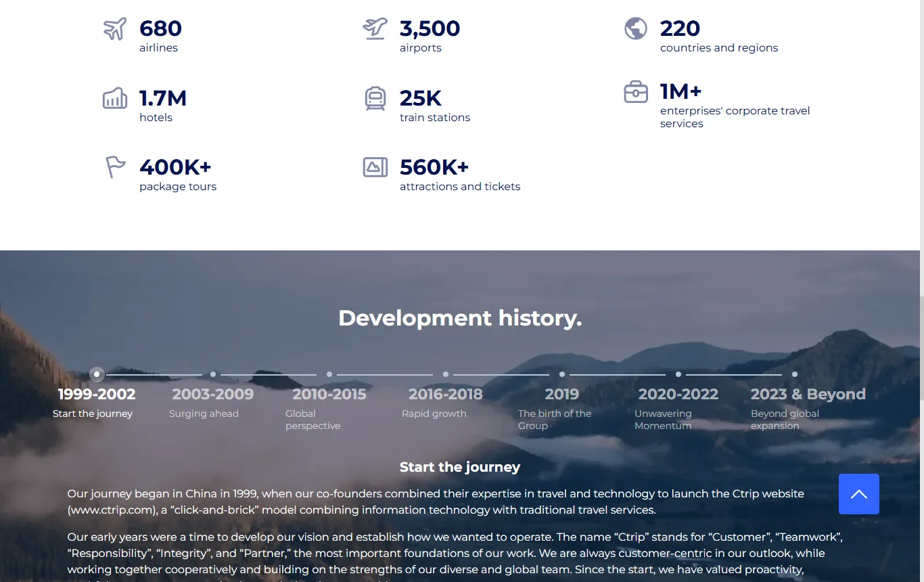This screenshot has width=924, height=582.
Task: Click the takeoff plane icon beside 3,500 airports
Action: point(375,29)
